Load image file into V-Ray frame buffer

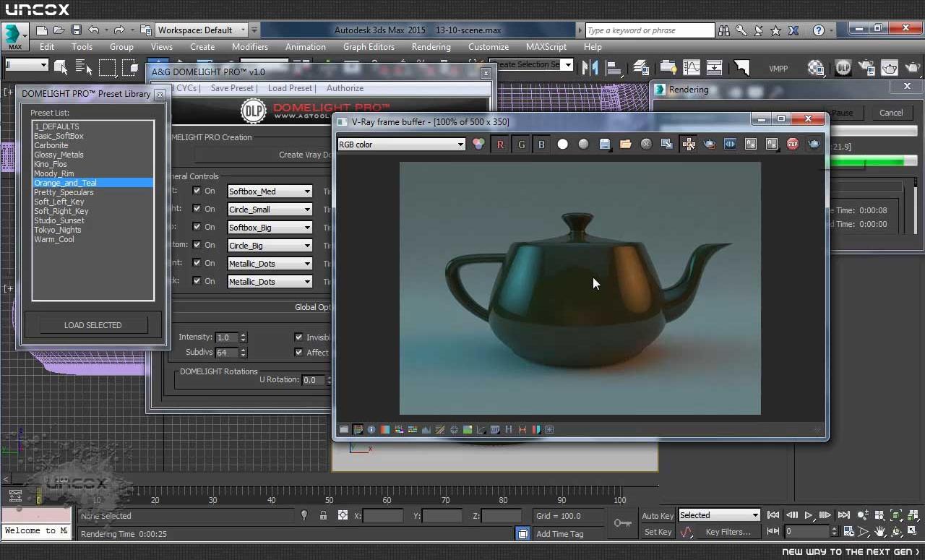coord(625,145)
